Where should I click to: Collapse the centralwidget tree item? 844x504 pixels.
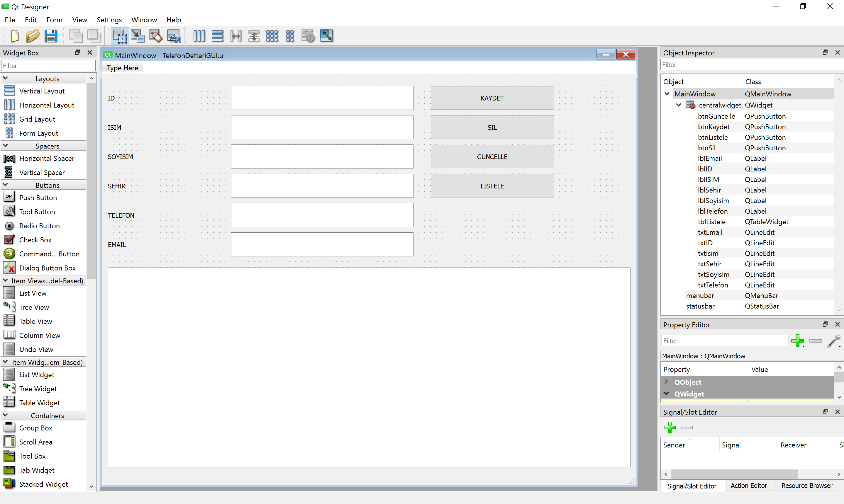pos(679,105)
